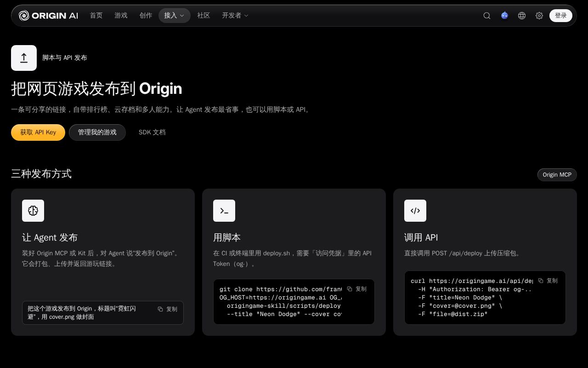Open the settings gear icon

[539, 16]
